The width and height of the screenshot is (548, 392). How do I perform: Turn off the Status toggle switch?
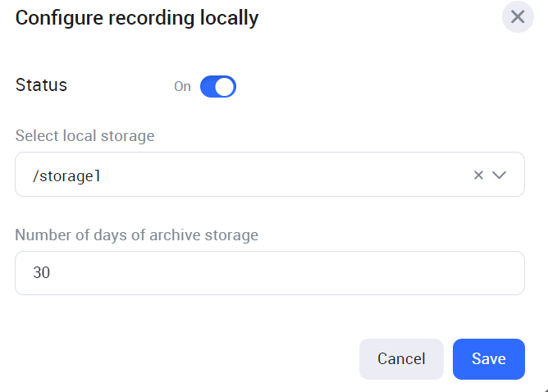(x=217, y=86)
